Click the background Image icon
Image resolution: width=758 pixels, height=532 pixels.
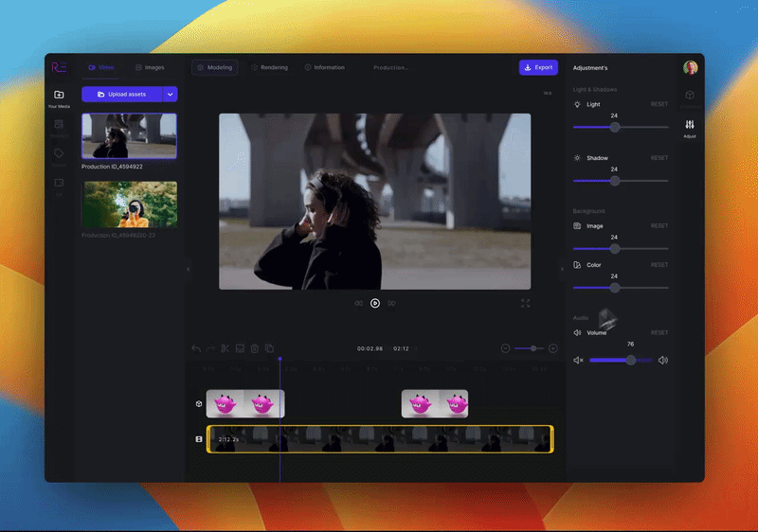pyautogui.click(x=577, y=226)
